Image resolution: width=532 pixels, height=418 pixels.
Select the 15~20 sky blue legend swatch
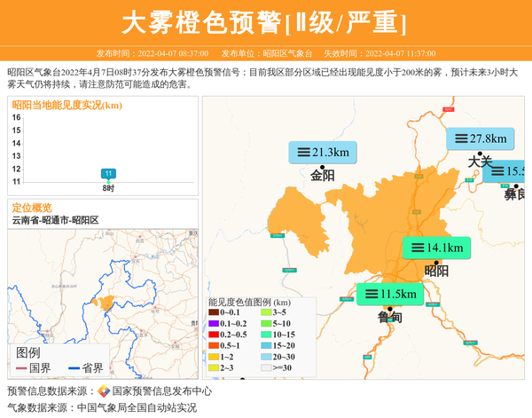tap(266, 346)
